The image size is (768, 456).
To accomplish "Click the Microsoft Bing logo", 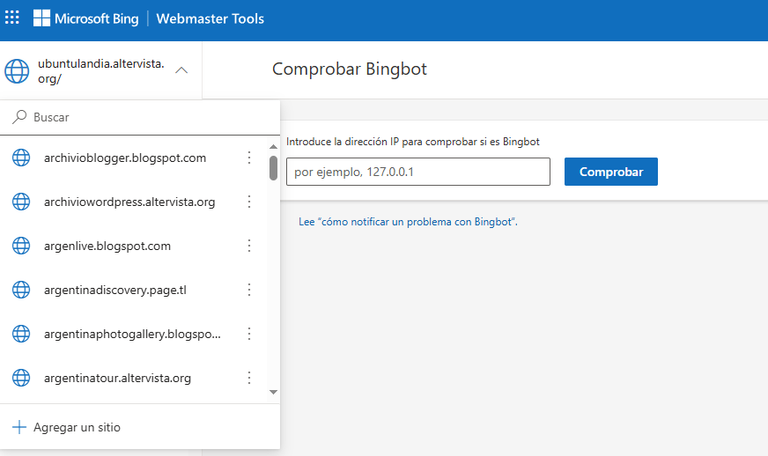I will coord(86,19).
